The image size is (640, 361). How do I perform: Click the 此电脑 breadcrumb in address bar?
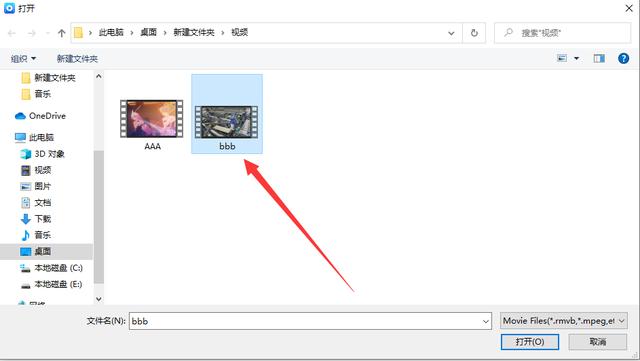(111, 33)
